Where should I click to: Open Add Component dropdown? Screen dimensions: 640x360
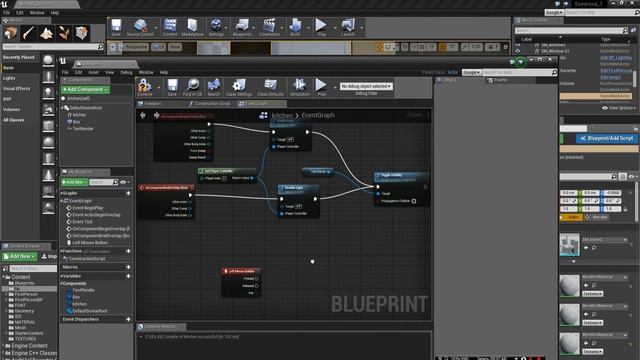pyautogui.click(x=85, y=89)
